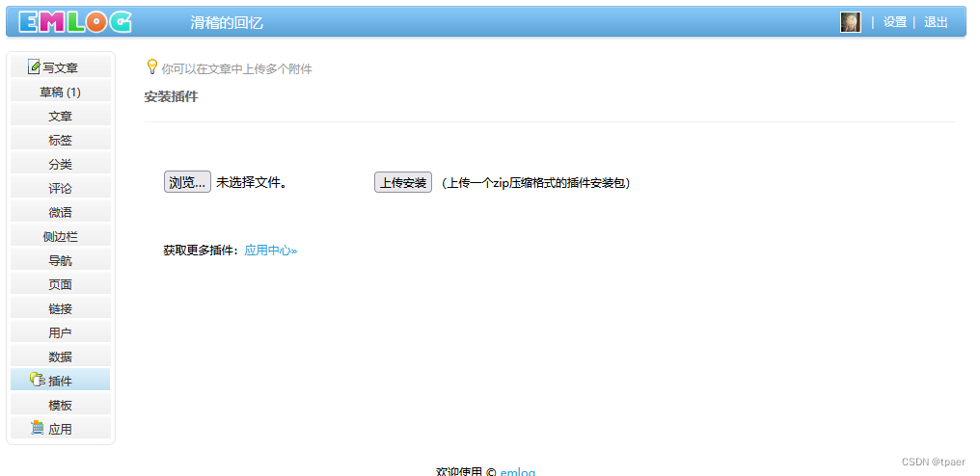
Task: Click the 安装插件 heading
Action: click(x=172, y=96)
